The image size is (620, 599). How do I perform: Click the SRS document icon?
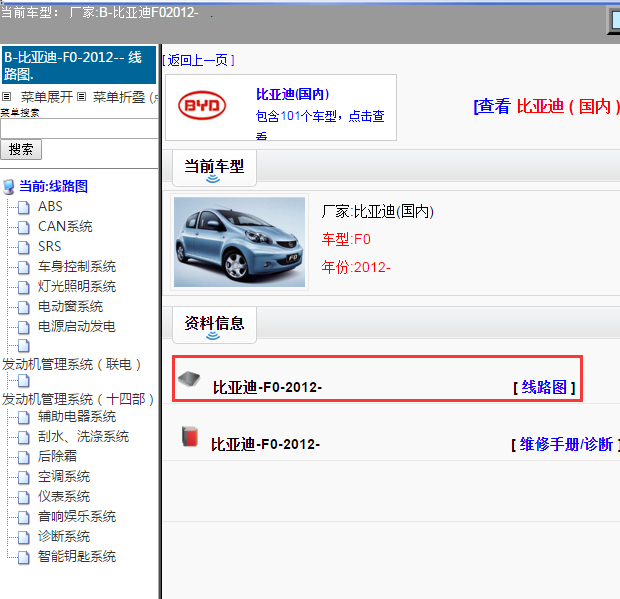pyautogui.click(x=23, y=247)
